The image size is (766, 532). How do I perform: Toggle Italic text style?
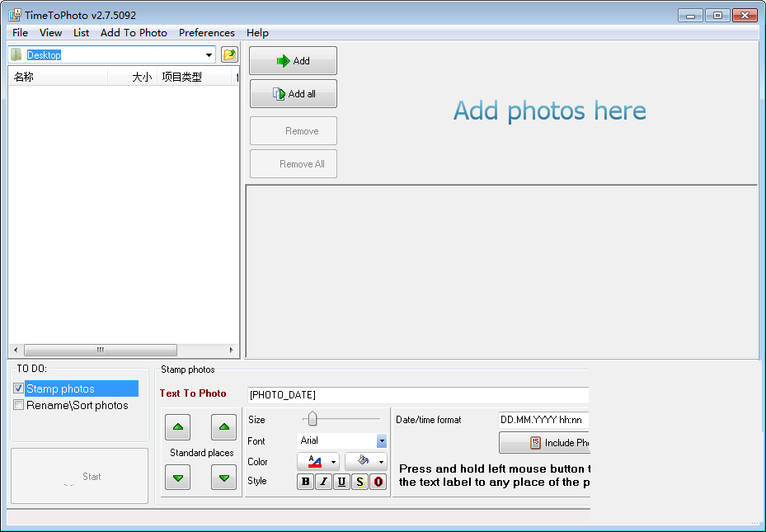coord(323,482)
